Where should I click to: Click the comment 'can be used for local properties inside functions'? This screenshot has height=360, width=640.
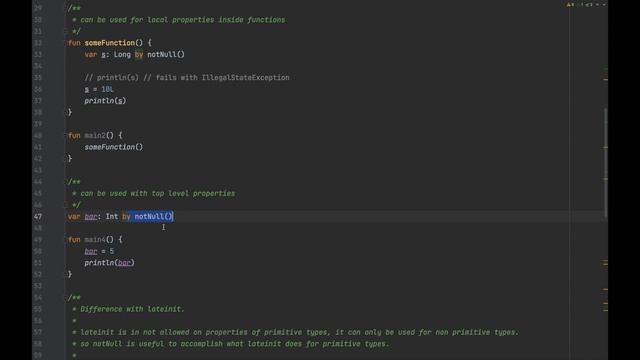[x=182, y=20]
